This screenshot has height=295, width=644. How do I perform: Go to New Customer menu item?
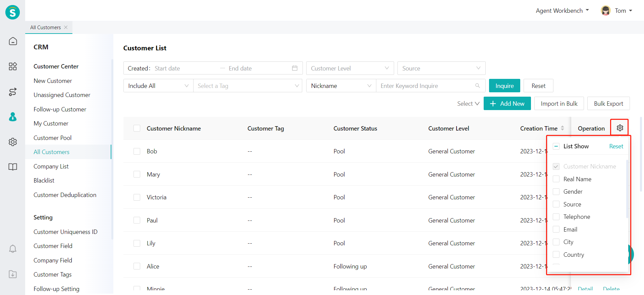click(53, 81)
